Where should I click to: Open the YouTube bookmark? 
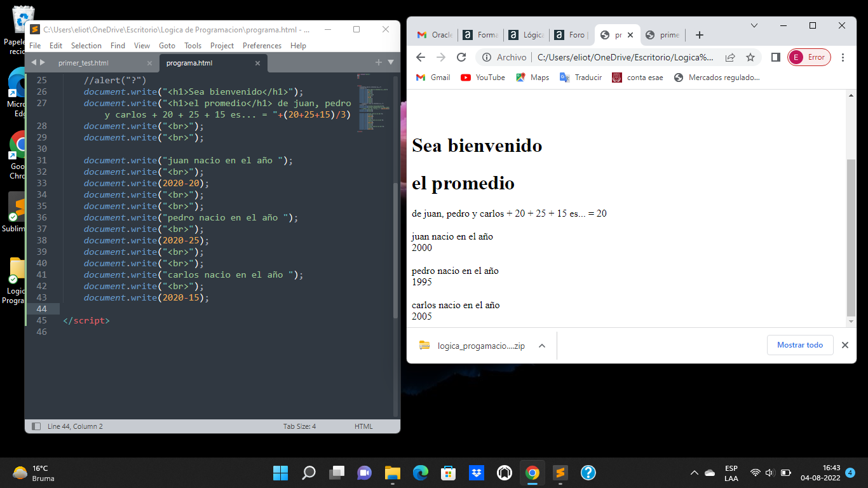point(483,78)
